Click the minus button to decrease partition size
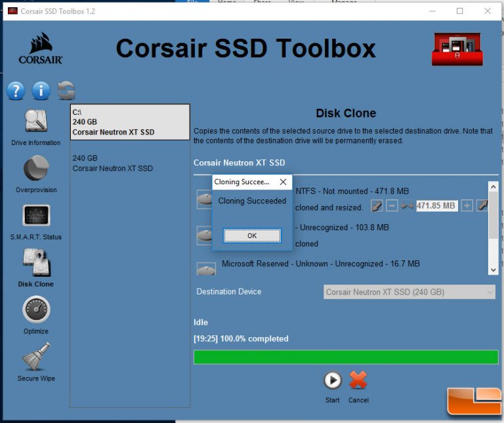This screenshot has height=423, width=504. click(392, 205)
